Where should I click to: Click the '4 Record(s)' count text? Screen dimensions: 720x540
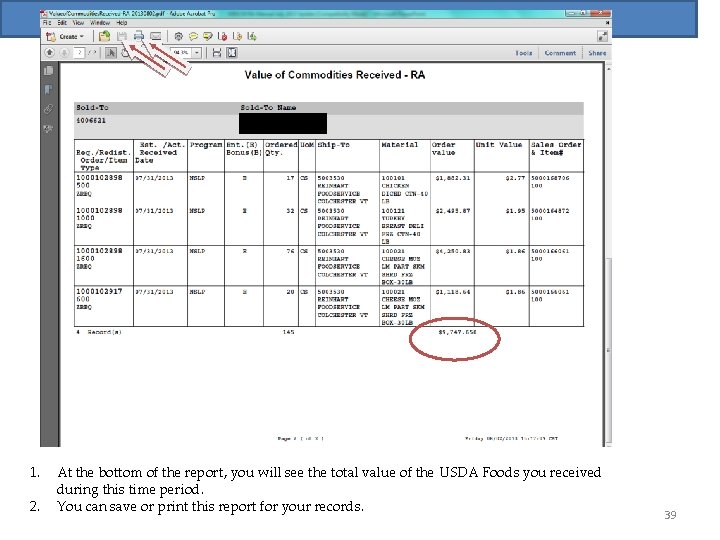[99, 332]
